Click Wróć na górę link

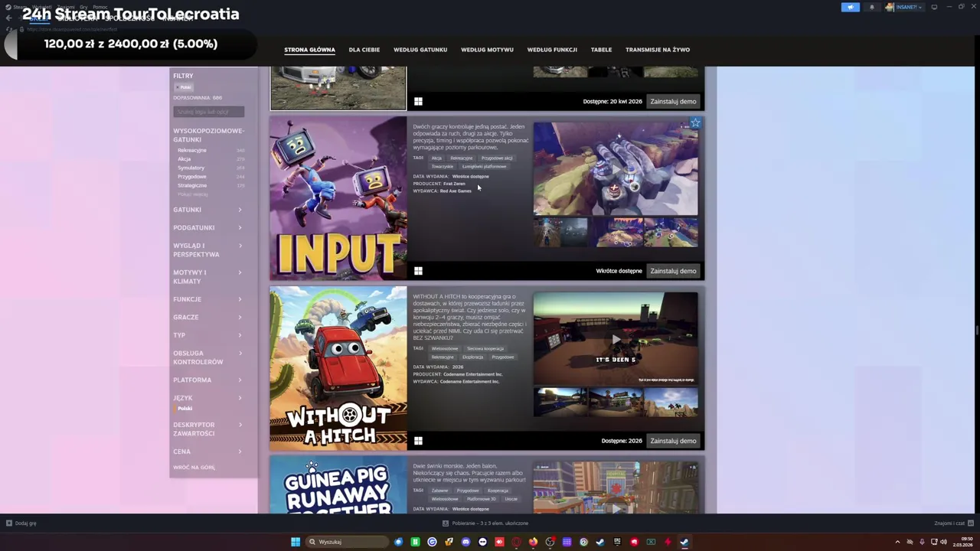coord(194,467)
